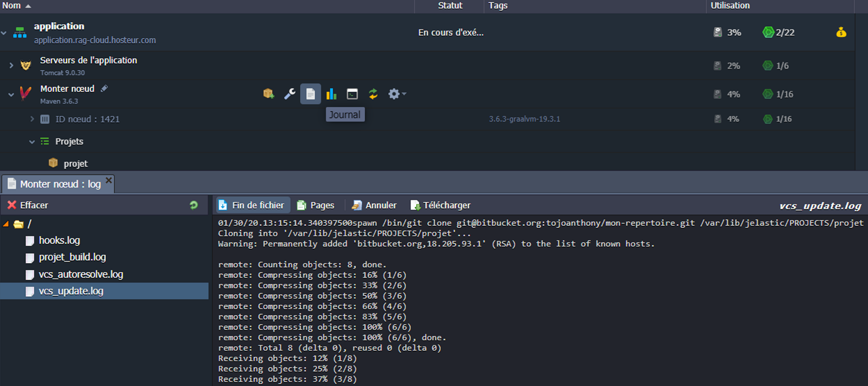Click the pencil icon beside Monter nœud
The width and height of the screenshot is (868, 386).
pyautogui.click(x=104, y=89)
